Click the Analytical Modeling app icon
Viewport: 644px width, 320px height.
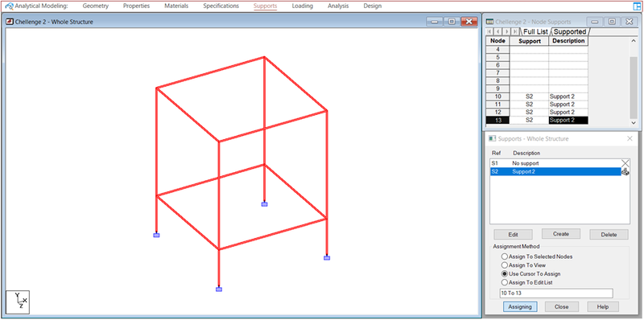pos(9,6)
